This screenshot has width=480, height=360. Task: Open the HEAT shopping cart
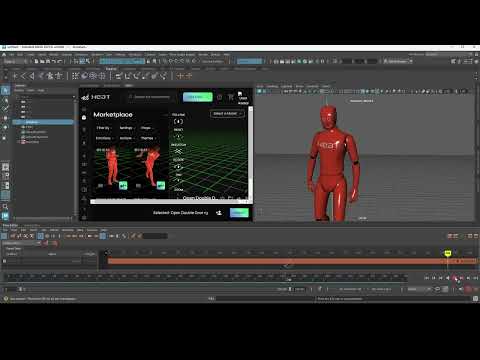(x=231, y=97)
